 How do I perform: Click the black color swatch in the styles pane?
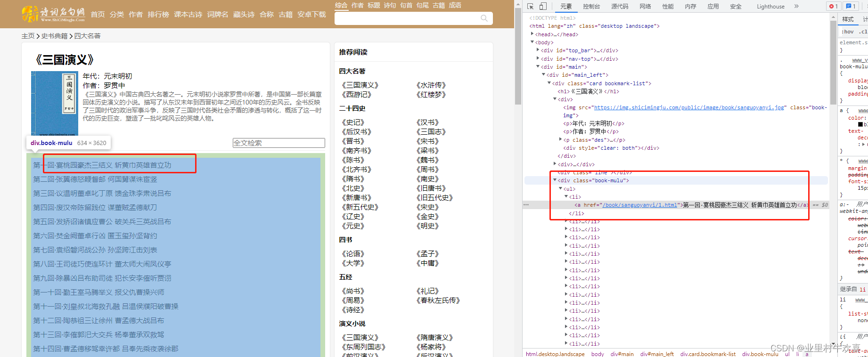(x=860, y=124)
